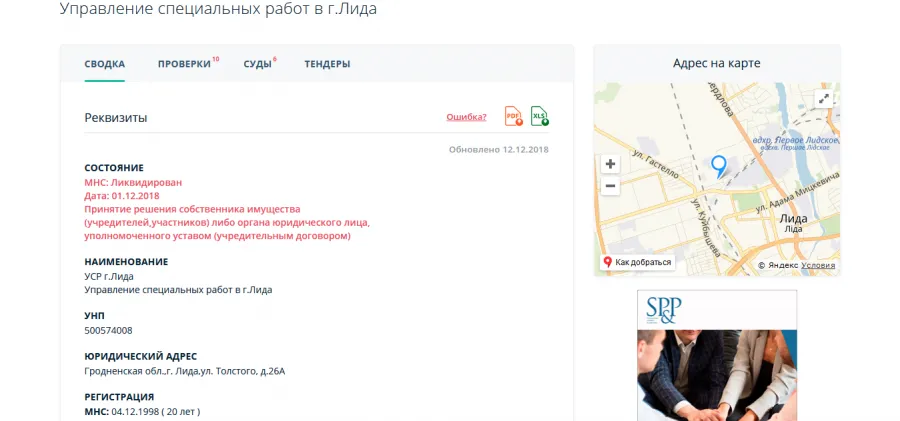Screen dimensions: 900x421
Task: Expand map to fullscreen
Action: point(824,99)
